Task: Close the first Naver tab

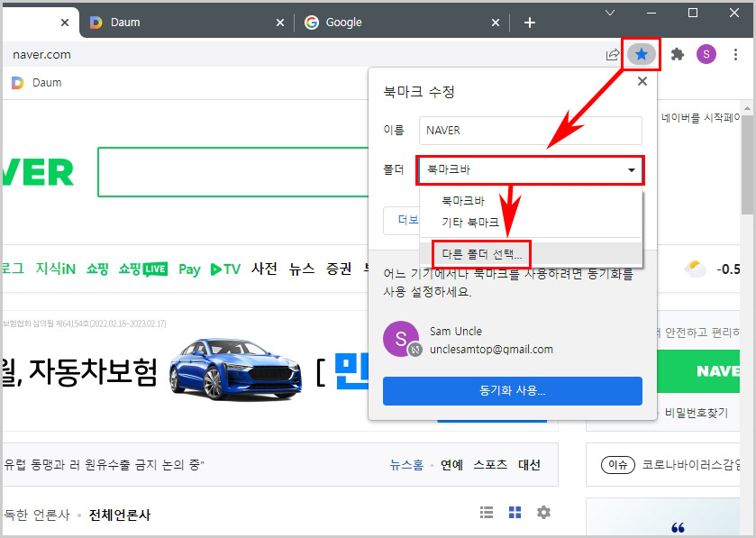Action: coord(65,23)
